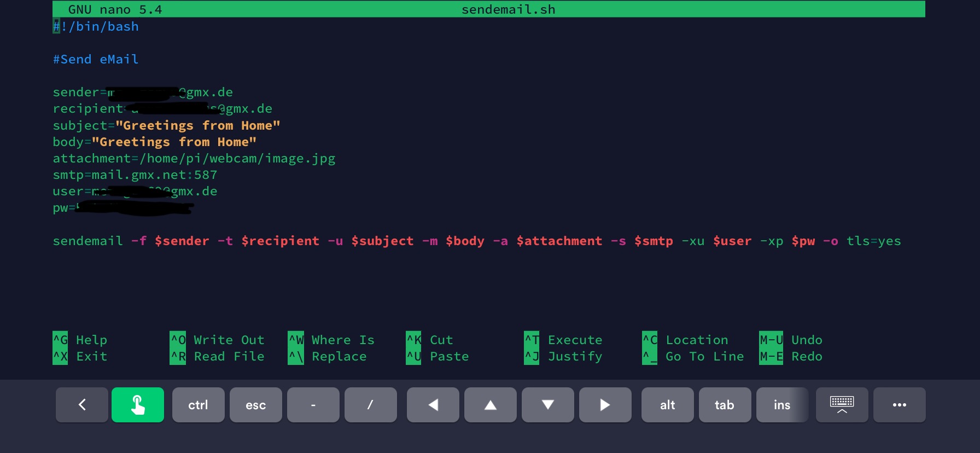Tap the left arrow key

click(433, 405)
